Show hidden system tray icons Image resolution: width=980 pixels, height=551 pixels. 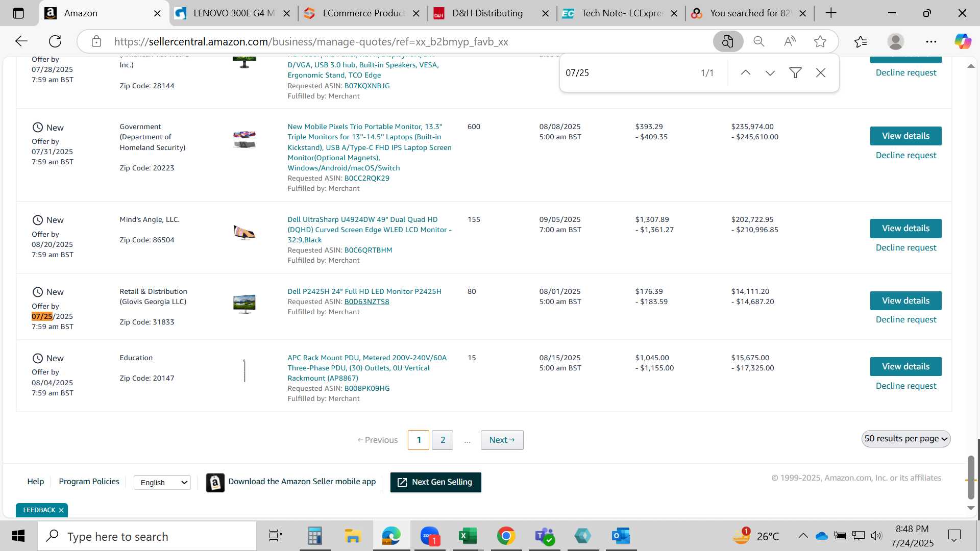click(803, 536)
